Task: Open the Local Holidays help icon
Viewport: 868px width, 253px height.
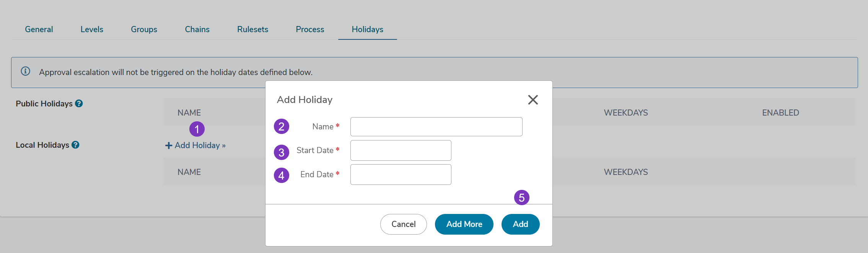Action: point(75,145)
